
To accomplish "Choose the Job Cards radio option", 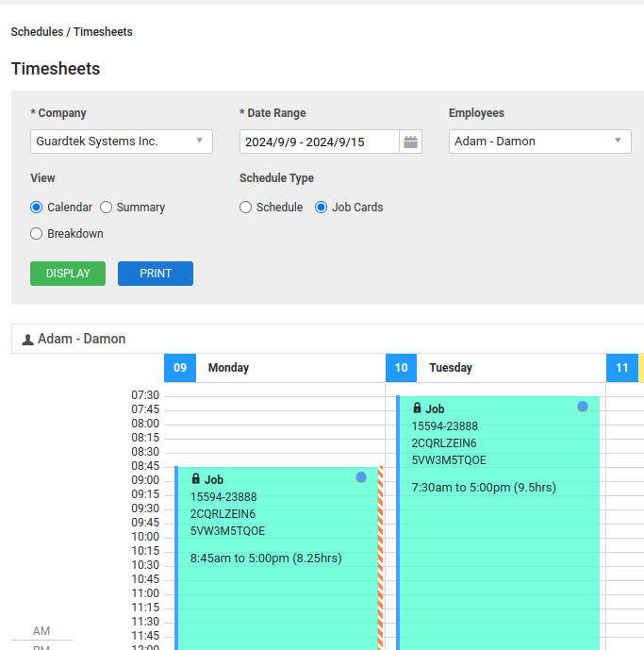I will tap(321, 208).
